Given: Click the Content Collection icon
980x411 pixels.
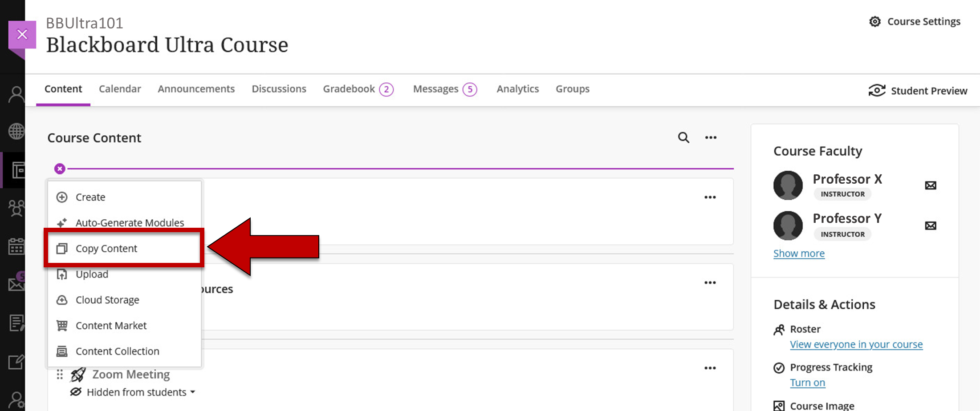Looking at the screenshot, I should click(62, 351).
